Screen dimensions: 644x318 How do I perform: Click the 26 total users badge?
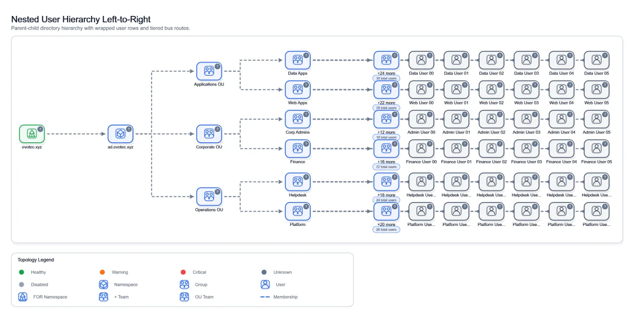[386, 230]
